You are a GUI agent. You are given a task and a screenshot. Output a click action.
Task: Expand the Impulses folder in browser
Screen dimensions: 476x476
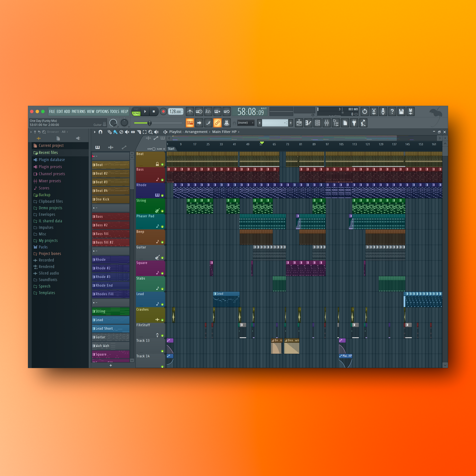click(46, 228)
